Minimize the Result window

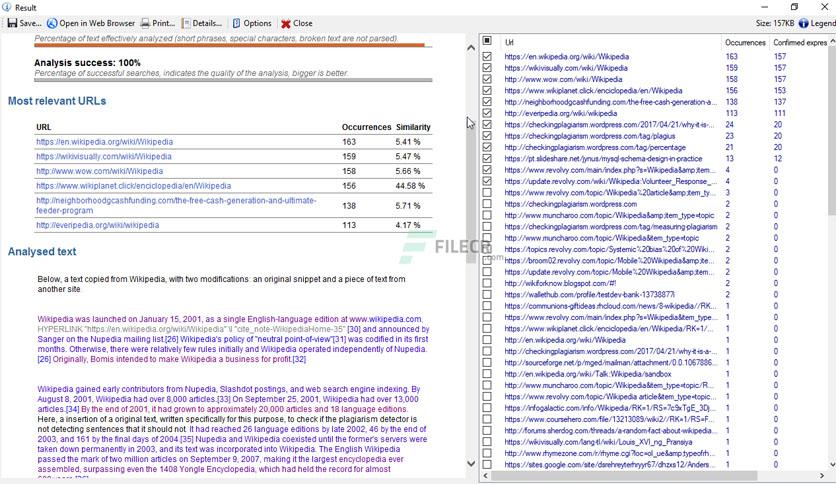click(765, 7)
